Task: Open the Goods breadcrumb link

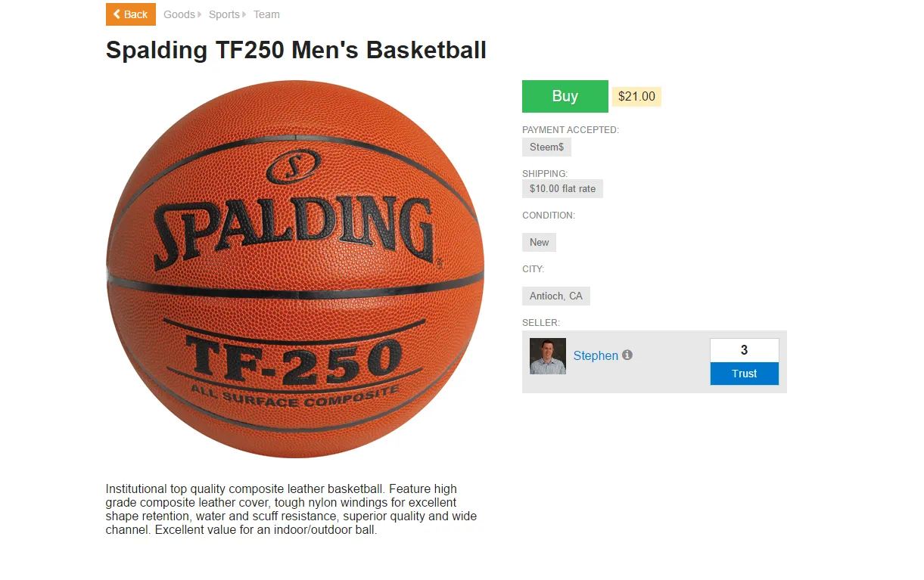Action: [x=179, y=14]
